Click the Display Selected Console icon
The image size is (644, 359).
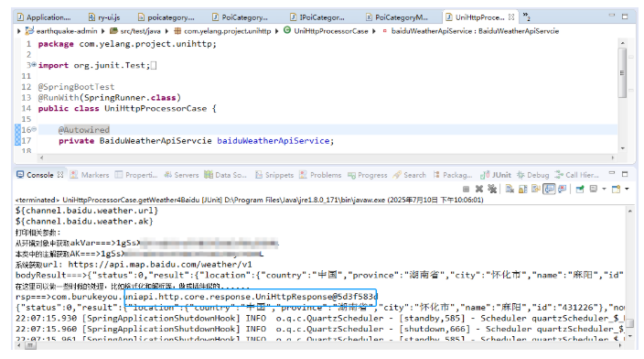594,189
